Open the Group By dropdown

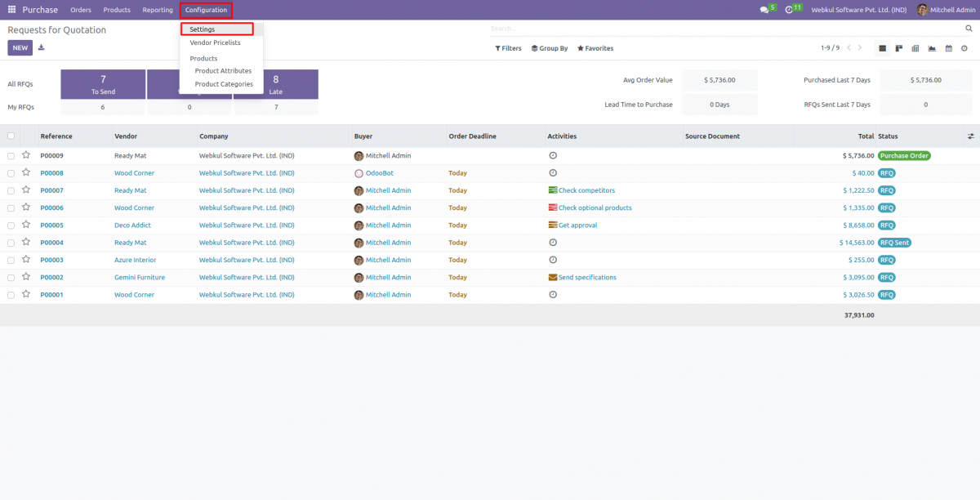[549, 48]
